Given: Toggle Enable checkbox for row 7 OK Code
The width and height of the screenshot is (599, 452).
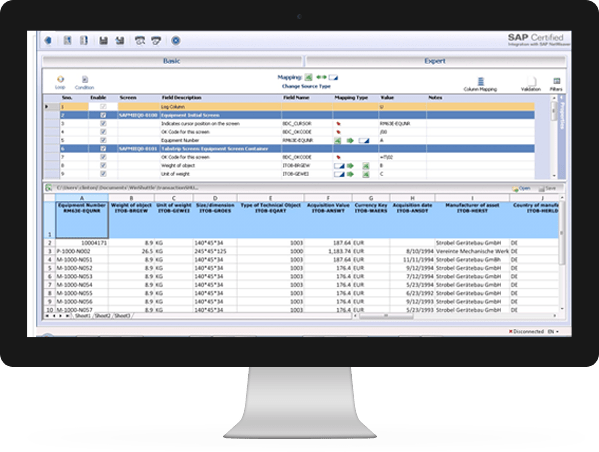Looking at the screenshot, I should point(103,157).
